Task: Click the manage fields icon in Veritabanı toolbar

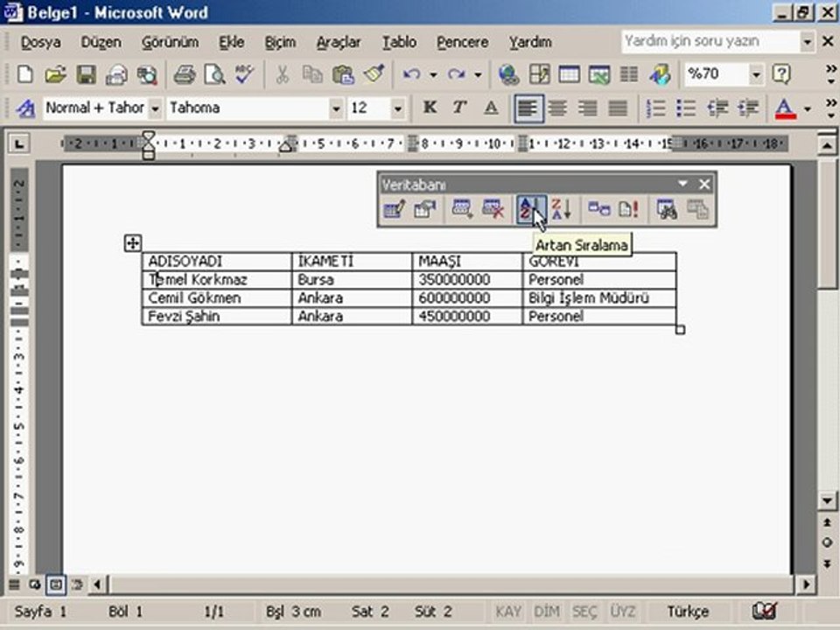Action: 425,209
